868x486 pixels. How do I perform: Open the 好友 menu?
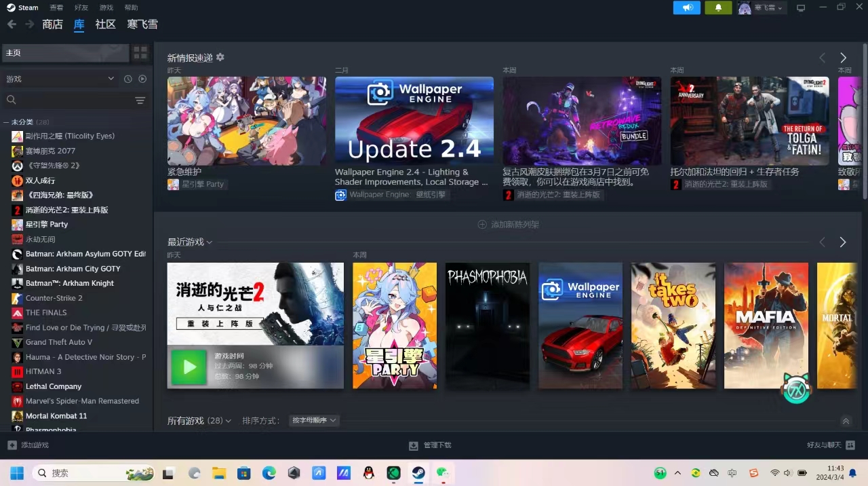(81, 7)
